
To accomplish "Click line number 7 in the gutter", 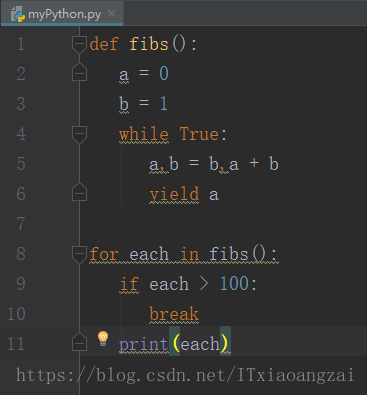I will pyautogui.click(x=21, y=224).
